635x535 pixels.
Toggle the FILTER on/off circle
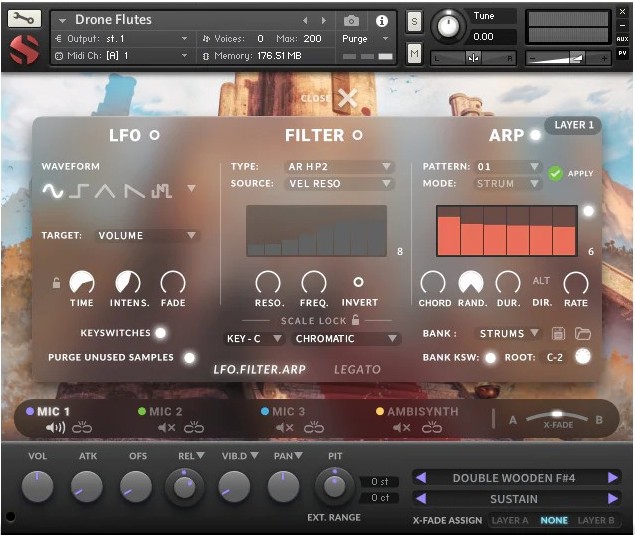[357, 135]
